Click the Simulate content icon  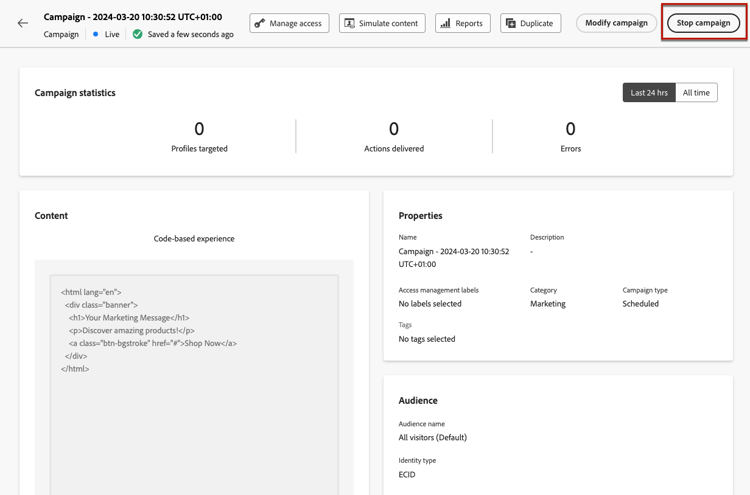pyautogui.click(x=350, y=23)
